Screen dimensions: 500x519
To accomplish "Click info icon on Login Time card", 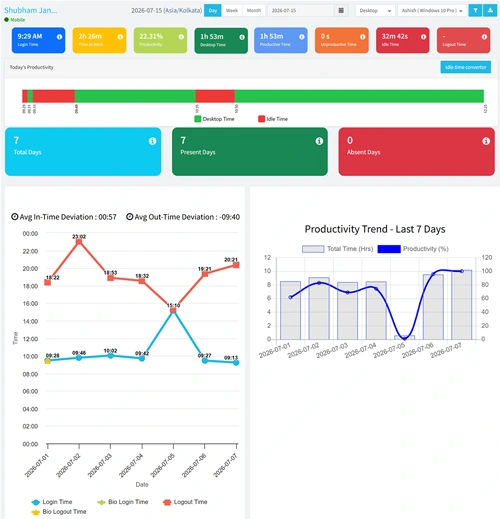I will (59, 37).
